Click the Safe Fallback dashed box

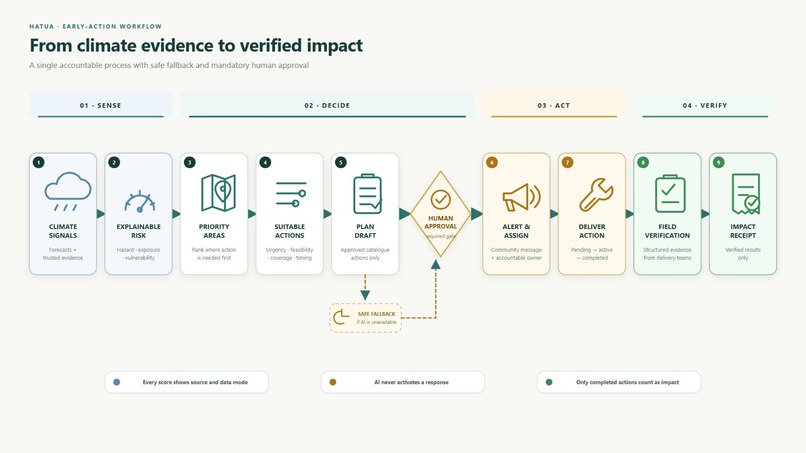coord(365,318)
